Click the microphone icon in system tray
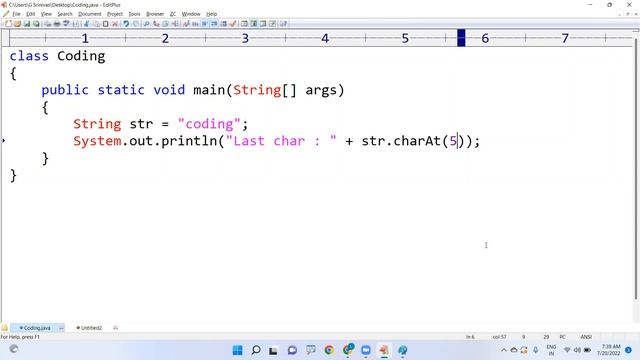Screen dimensions: 640x360 click(536, 350)
